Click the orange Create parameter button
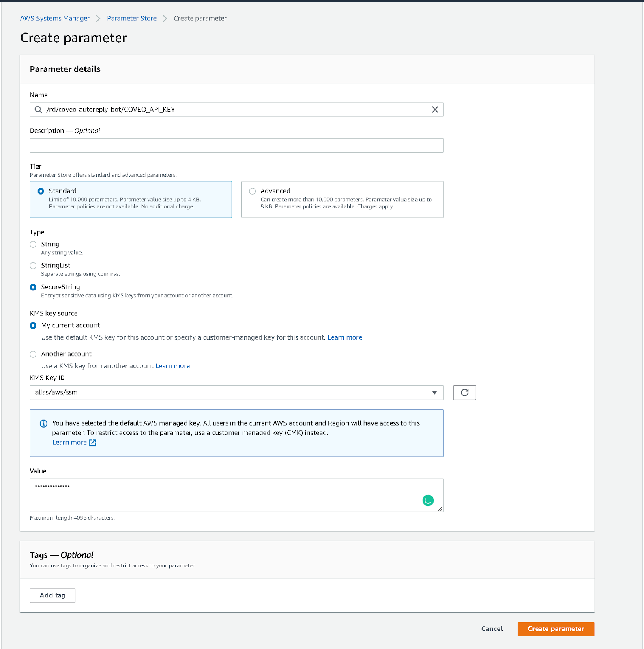 [556, 629]
